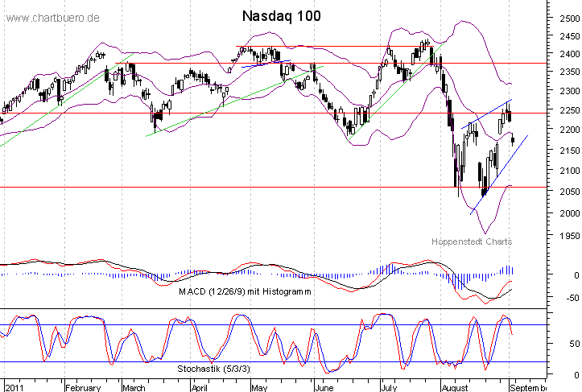Click the 'Nasdaq 100' chart title

click(282, 16)
